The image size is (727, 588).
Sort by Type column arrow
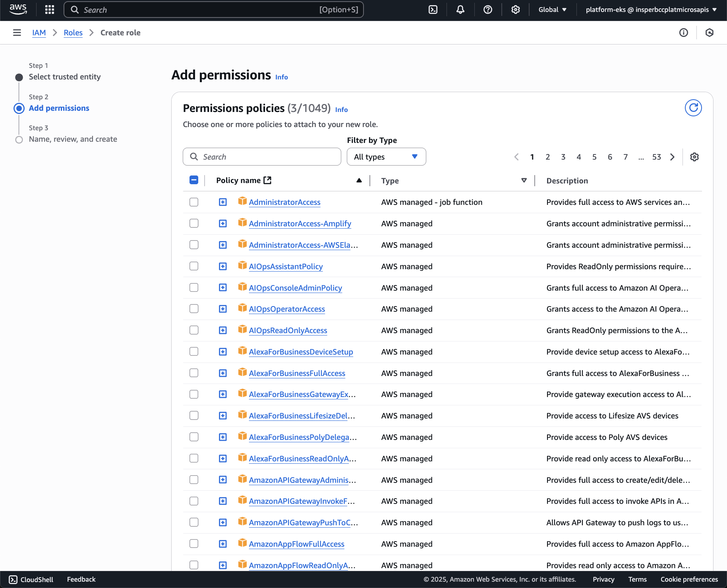pos(524,180)
